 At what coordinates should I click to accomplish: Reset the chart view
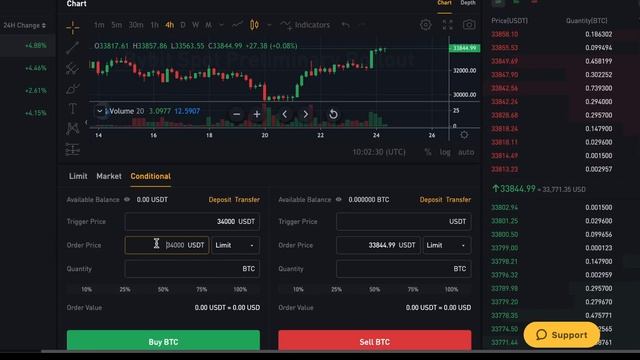(x=333, y=114)
